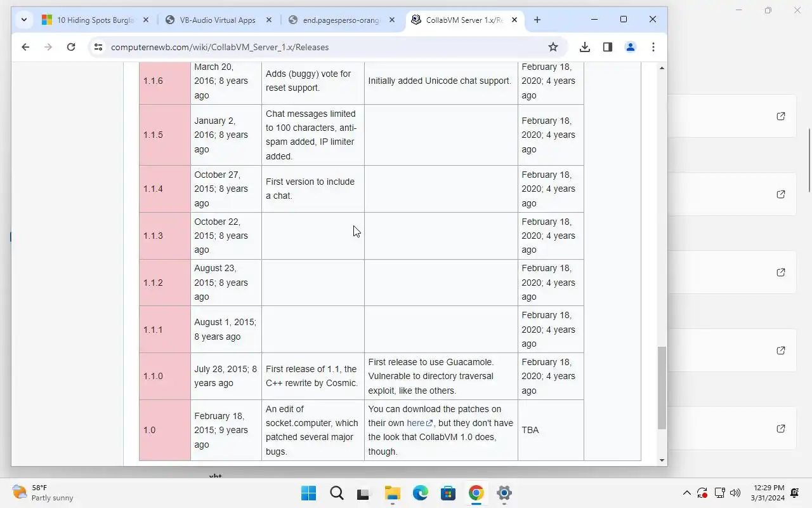Open the clock showing 12:29 PM
812x508 pixels.
coord(768,493)
